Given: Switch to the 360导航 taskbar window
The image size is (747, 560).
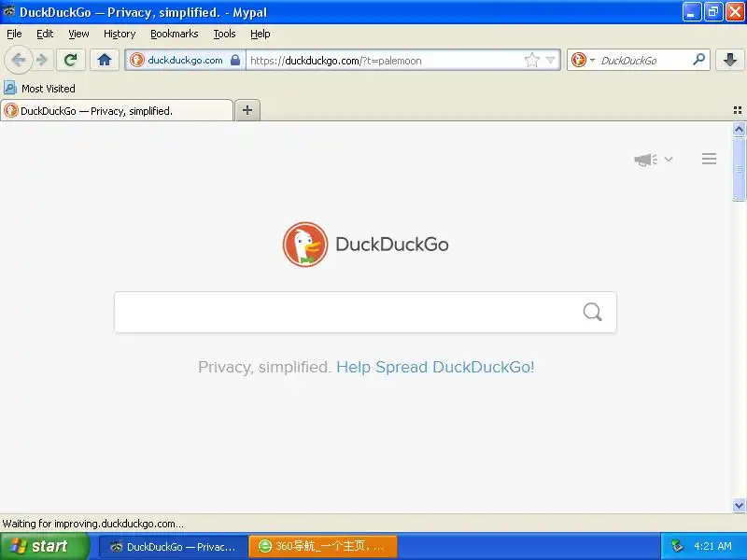Looking at the screenshot, I should pos(323,547).
